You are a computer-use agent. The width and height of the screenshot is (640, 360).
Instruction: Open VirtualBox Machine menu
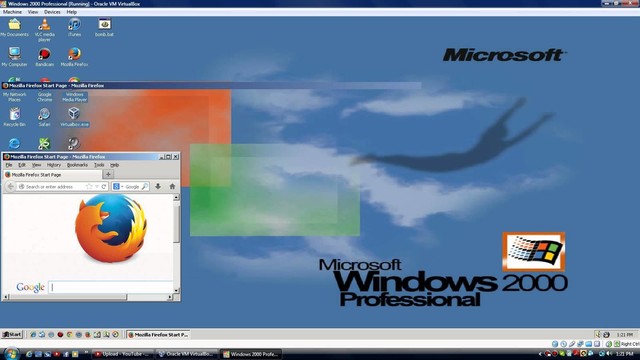tap(12, 12)
